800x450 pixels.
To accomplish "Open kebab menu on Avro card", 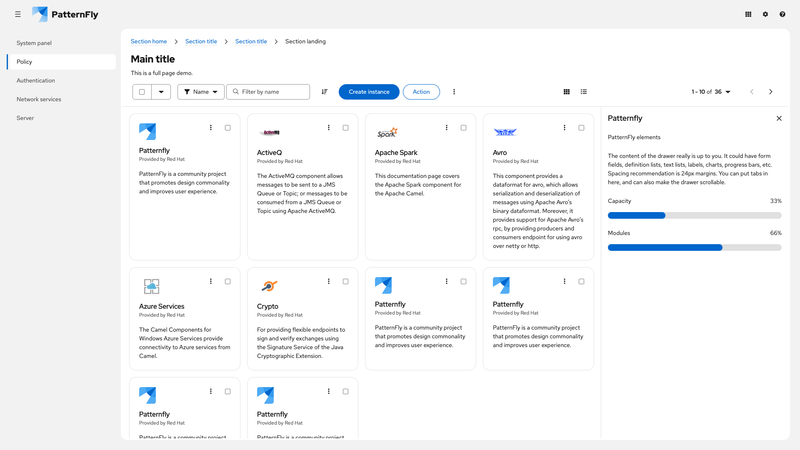I will coord(564,128).
